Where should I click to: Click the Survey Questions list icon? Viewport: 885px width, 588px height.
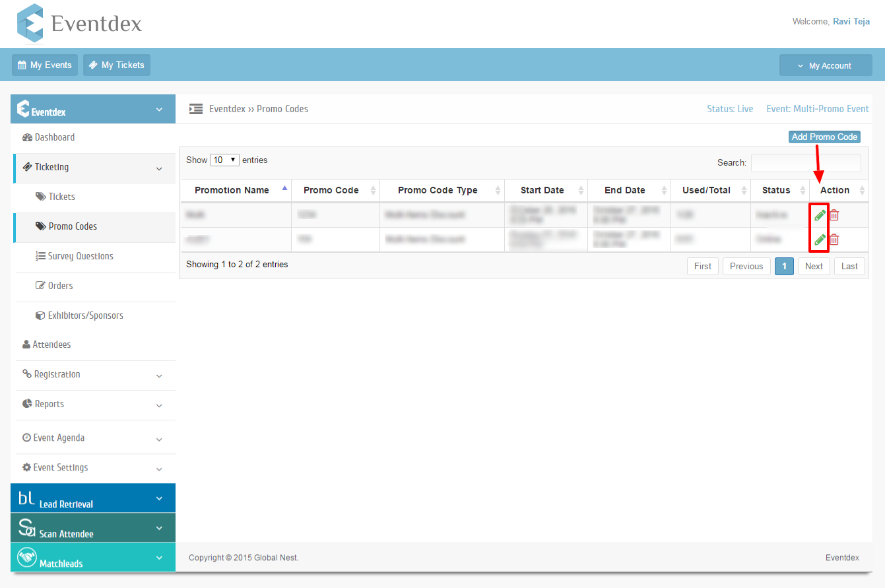point(40,256)
